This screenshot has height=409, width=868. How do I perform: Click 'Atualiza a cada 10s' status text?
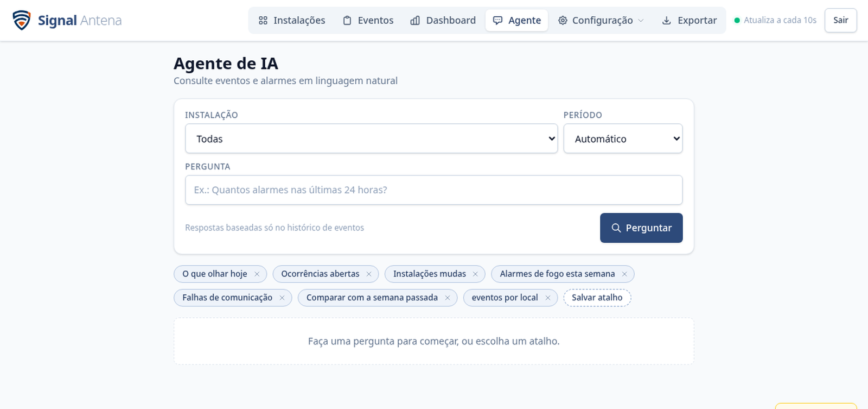click(x=780, y=21)
